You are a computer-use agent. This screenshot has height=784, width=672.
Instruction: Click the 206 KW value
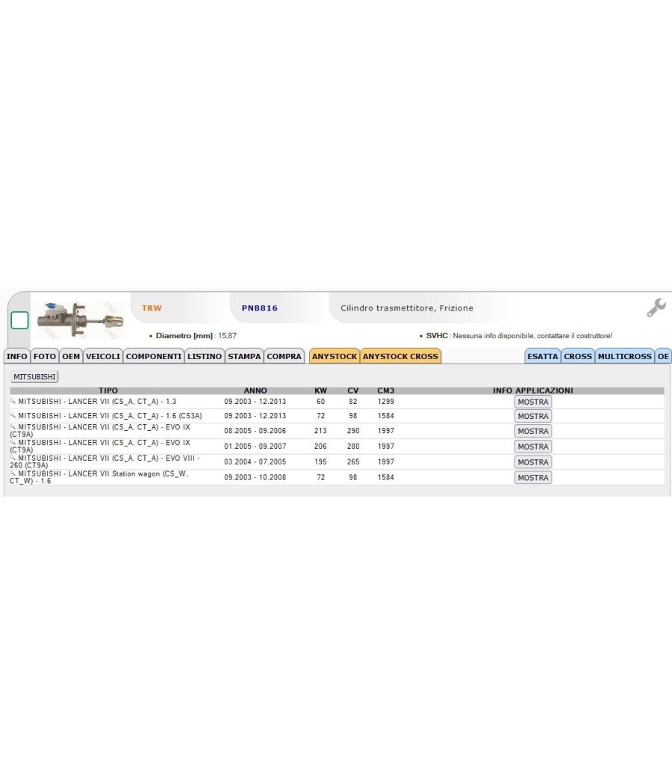click(x=320, y=446)
